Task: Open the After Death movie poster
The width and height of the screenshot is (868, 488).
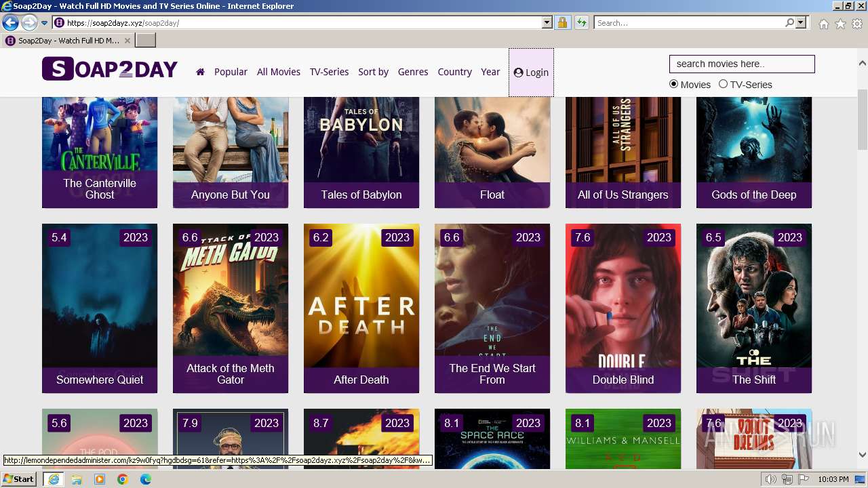Action: [361, 308]
